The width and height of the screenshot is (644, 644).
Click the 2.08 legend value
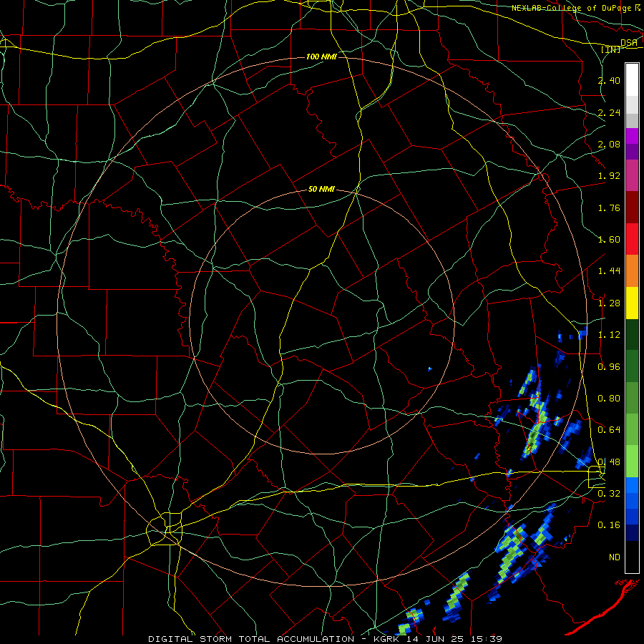(x=609, y=144)
